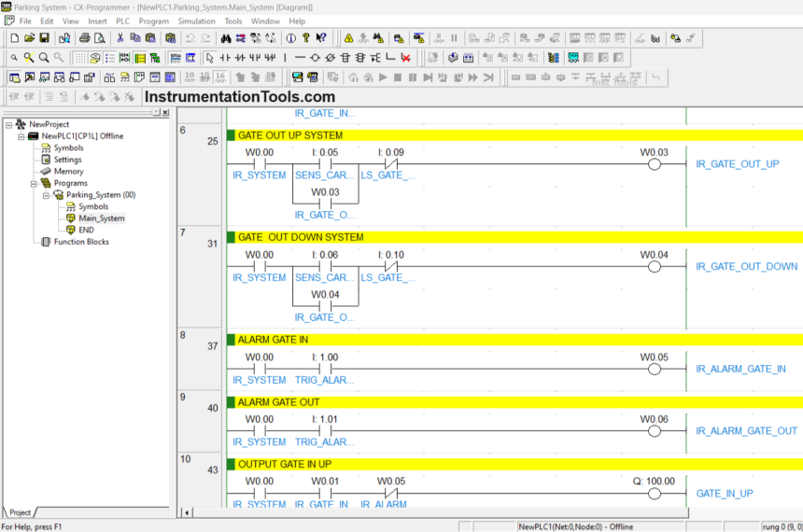Collapse the NewProject tree node
803x532 pixels.
tap(8, 124)
